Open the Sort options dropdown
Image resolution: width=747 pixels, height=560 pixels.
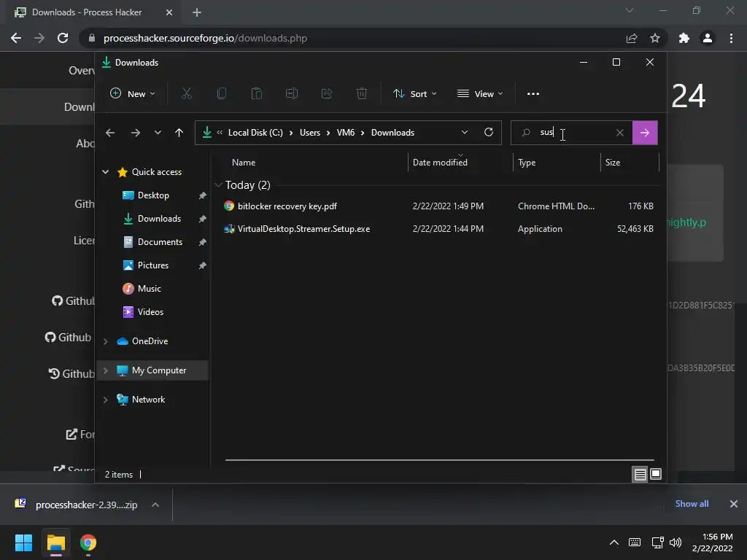click(x=414, y=94)
